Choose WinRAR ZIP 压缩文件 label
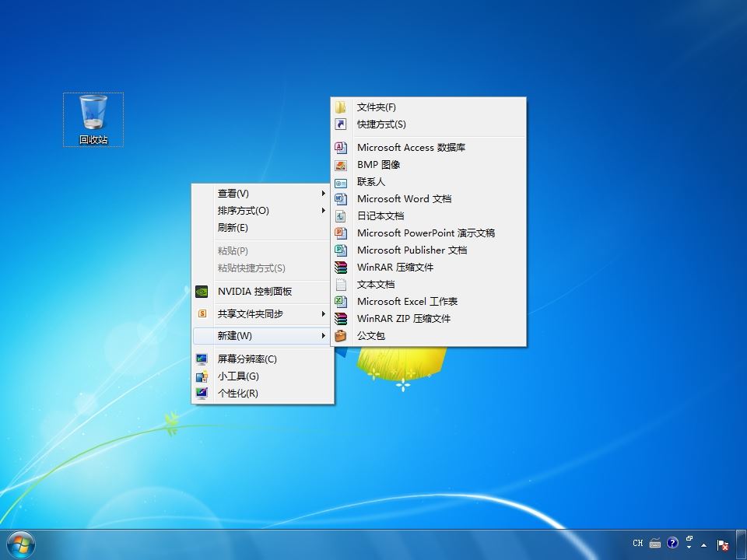The width and height of the screenshot is (747, 560). click(404, 319)
